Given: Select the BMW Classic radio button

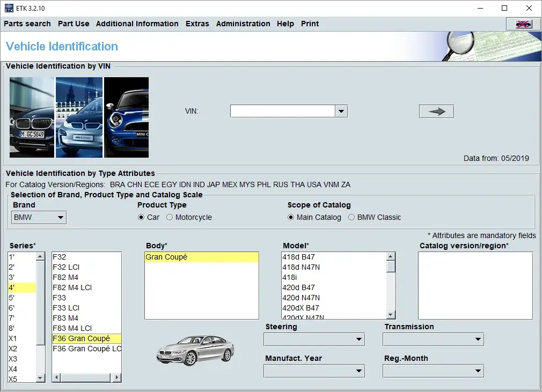Looking at the screenshot, I should click(x=351, y=217).
